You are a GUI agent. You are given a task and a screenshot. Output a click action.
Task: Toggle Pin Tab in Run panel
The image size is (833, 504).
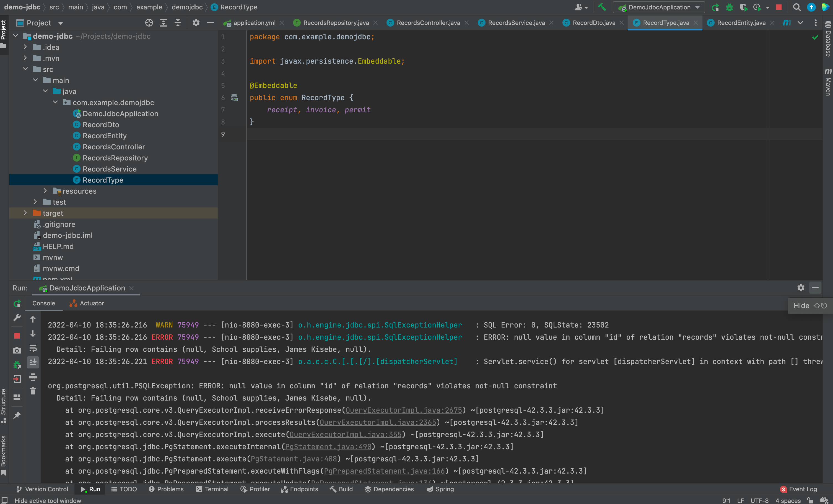[17, 415]
